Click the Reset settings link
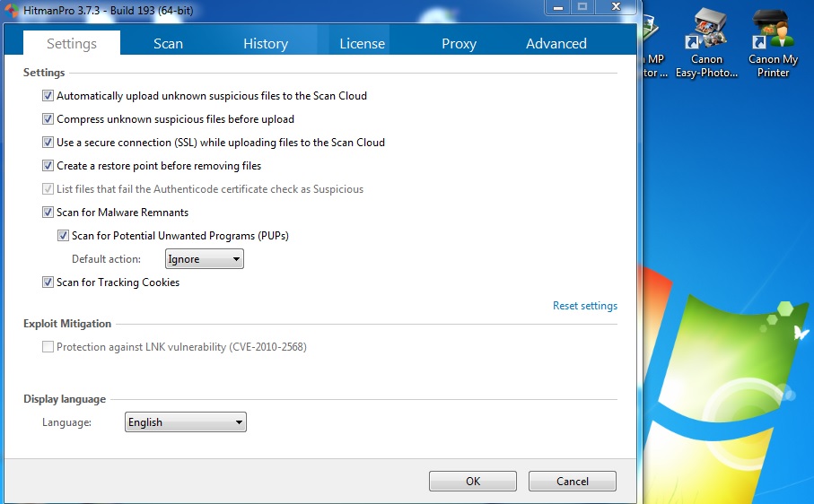Viewport: 814px width, 504px height. (585, 306)
